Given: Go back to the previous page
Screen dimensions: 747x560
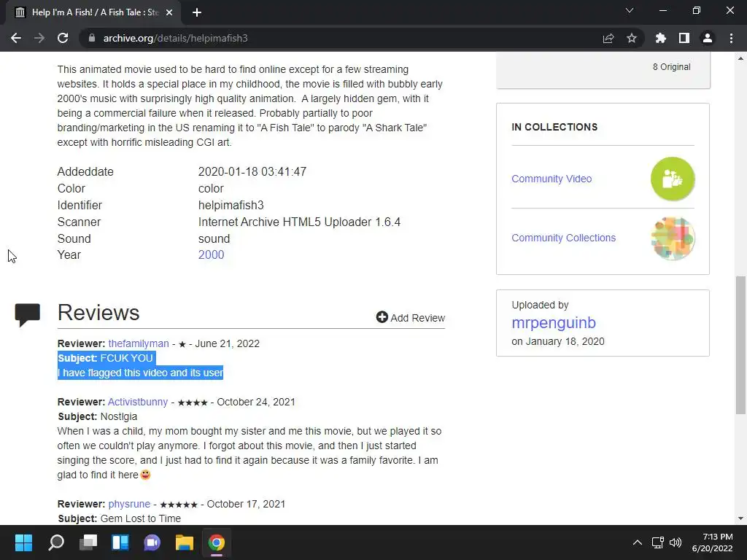Looking at the screenshot, I should (16, 38).
